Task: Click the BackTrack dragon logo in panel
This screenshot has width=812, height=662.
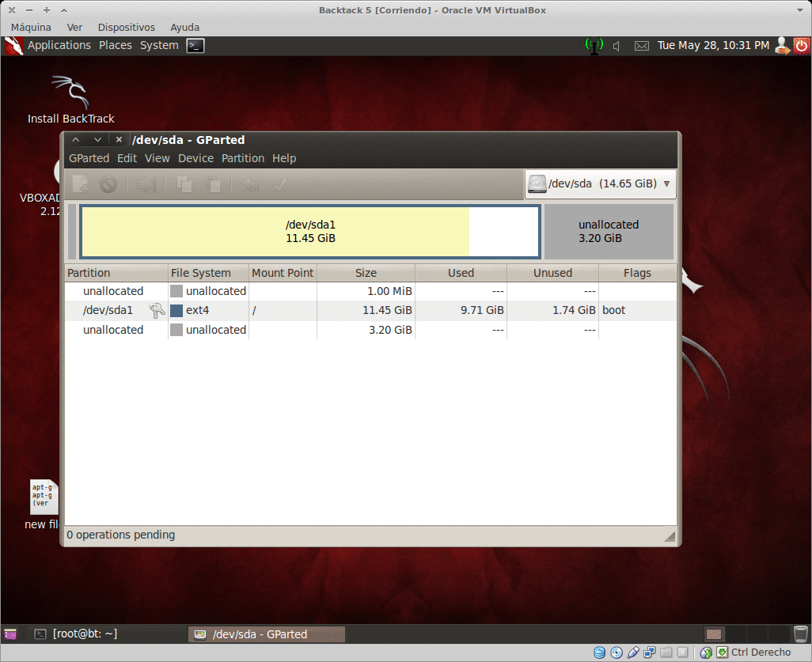Action: click(x=14, y=46)
